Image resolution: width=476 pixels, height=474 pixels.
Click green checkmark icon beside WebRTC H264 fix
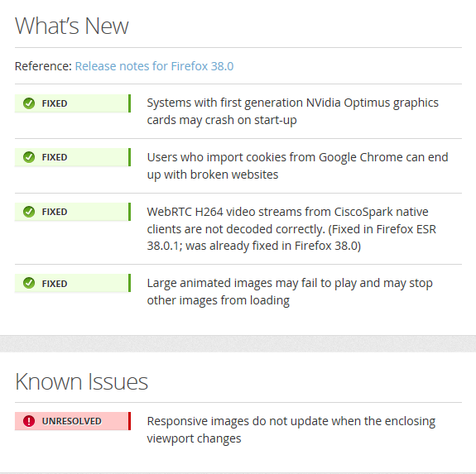pyautogui.click(x=29, y=212)
